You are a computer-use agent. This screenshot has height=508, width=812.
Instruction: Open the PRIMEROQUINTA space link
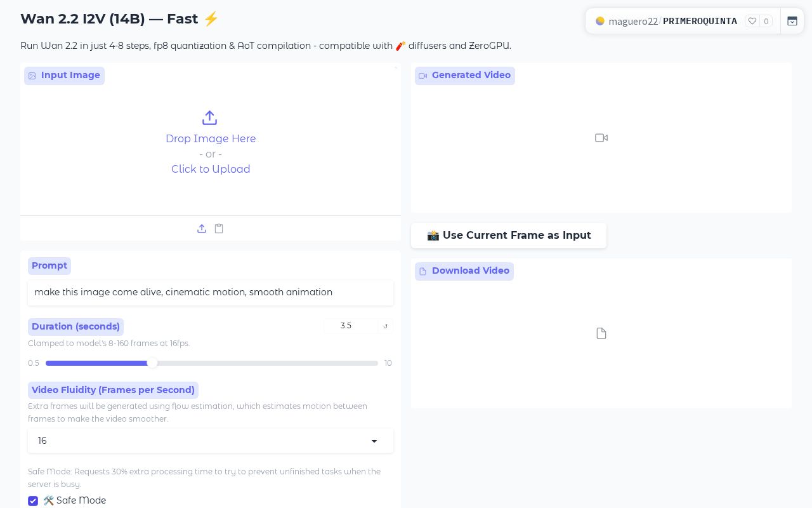700,21
